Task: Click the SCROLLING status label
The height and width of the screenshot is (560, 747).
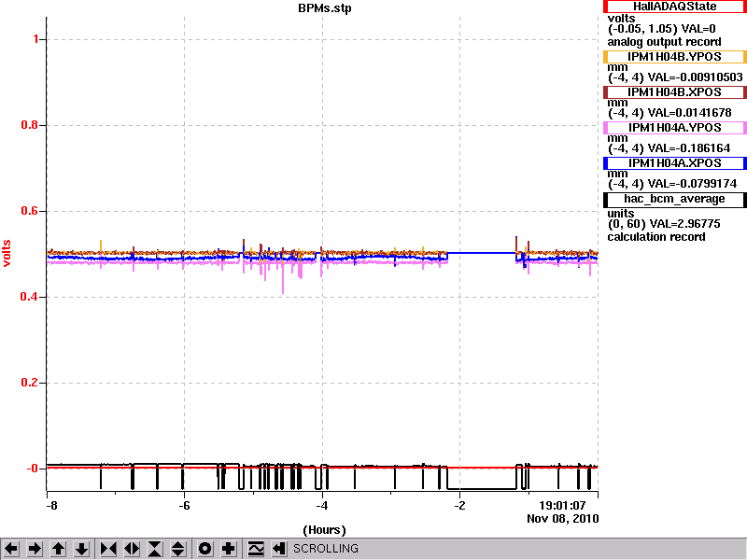Action: click(x=326, y=549)
